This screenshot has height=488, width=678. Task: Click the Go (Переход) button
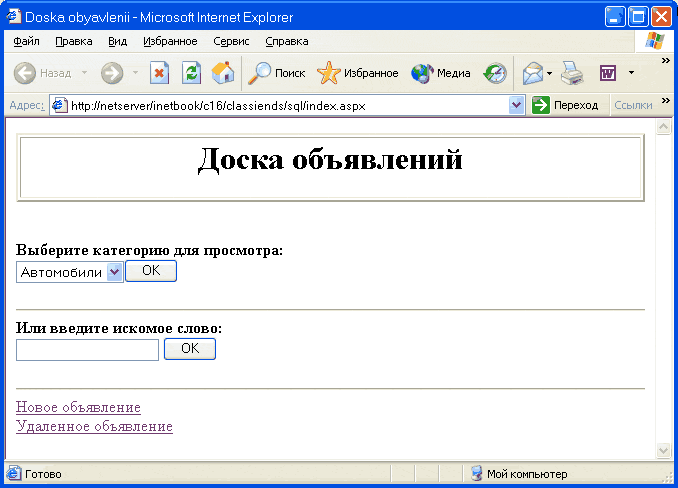pos(565,105)
